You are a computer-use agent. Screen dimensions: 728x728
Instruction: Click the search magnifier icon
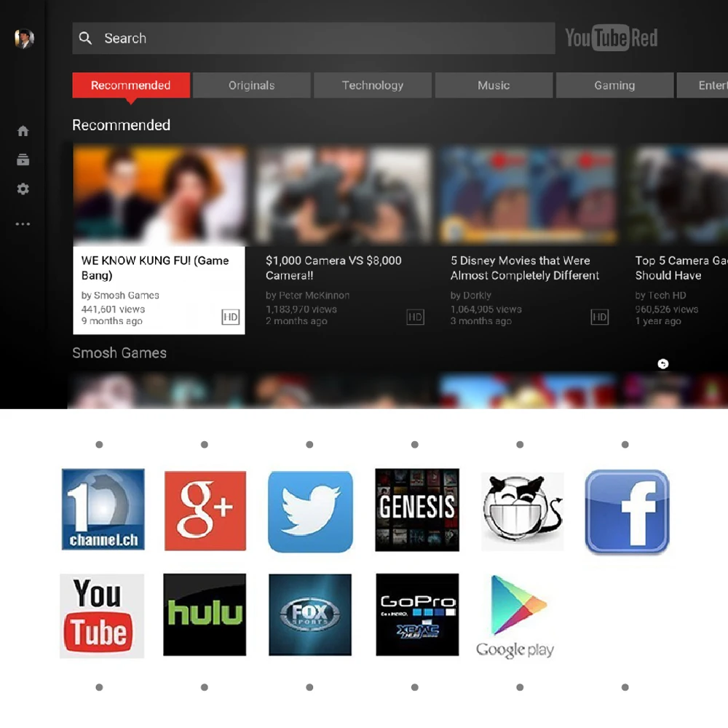[x=85, y=38]
